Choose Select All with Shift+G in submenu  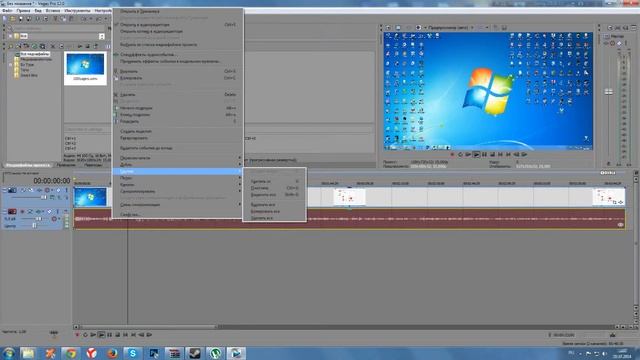pyautogui.click(x=274, y=195)
